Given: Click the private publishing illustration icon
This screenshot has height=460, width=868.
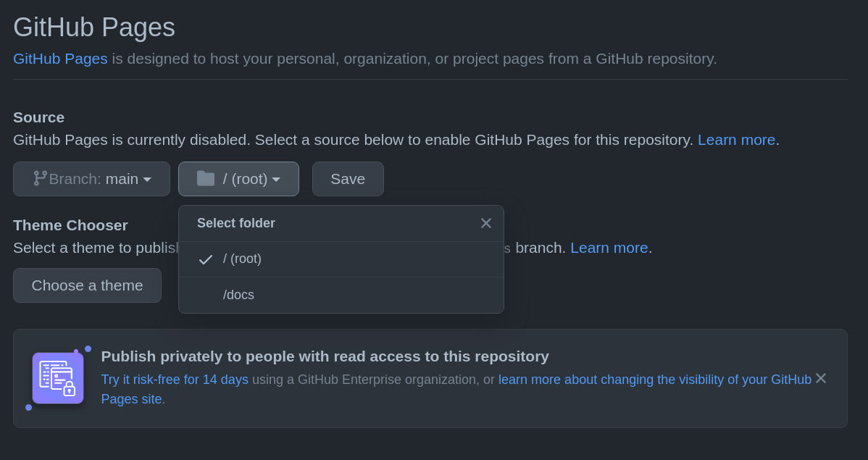Looking at the screenshot, I should (x=58, y=378).
